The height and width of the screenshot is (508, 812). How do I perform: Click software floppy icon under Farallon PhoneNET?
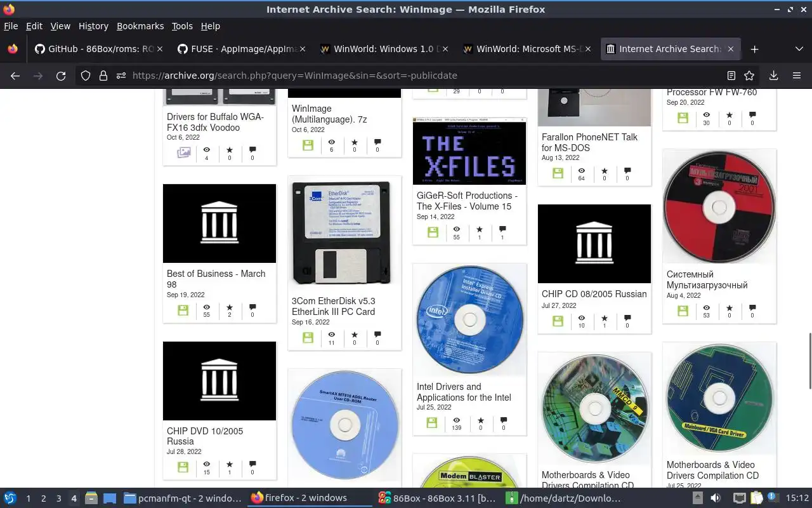[558, 173]
